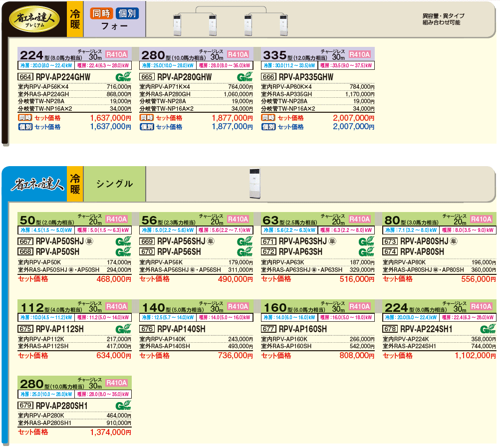This screenshot has width=500, height=448.
Task: Click the set price 808,000円
Action: tap(357, 356)
